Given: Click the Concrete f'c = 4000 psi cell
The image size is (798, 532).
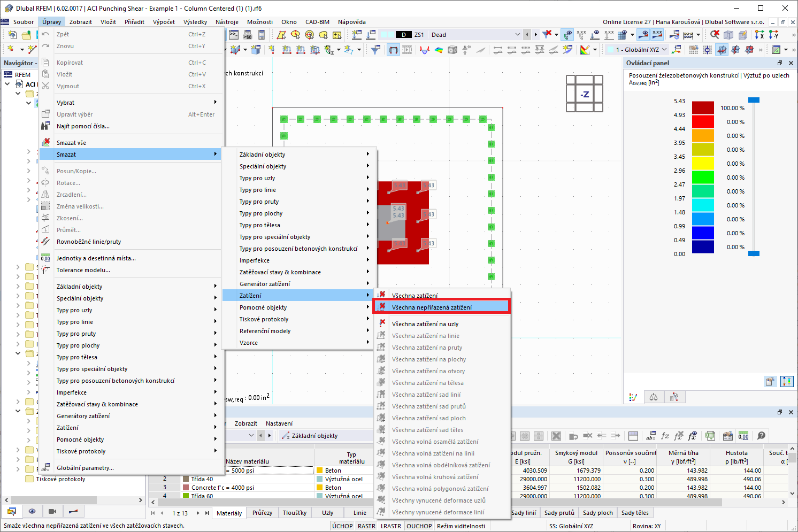Looking at the screenshot, I should tap(248, 488).
